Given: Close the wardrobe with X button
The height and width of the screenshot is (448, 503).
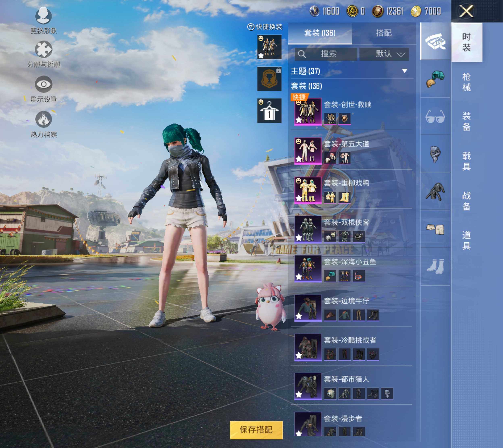Looking at the screenshot, I should (x=466, y=11).
